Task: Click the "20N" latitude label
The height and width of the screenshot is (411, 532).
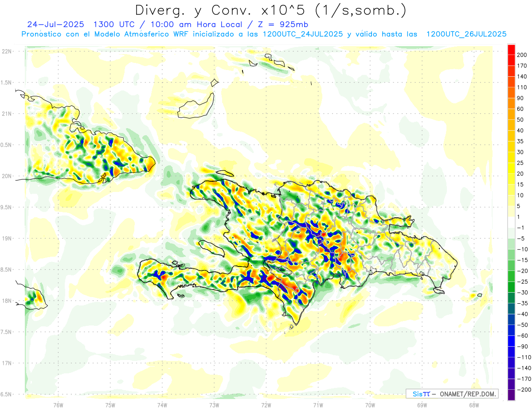Action: (6, 176)
